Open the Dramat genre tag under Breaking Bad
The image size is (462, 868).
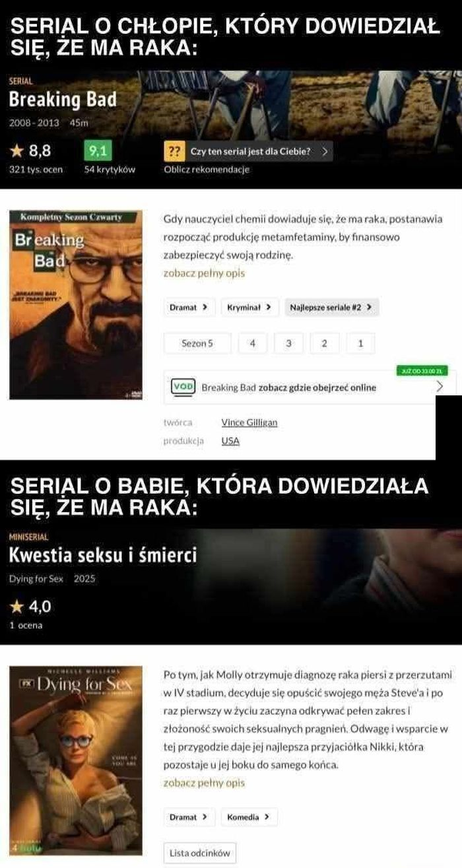[x=189, y=307]
